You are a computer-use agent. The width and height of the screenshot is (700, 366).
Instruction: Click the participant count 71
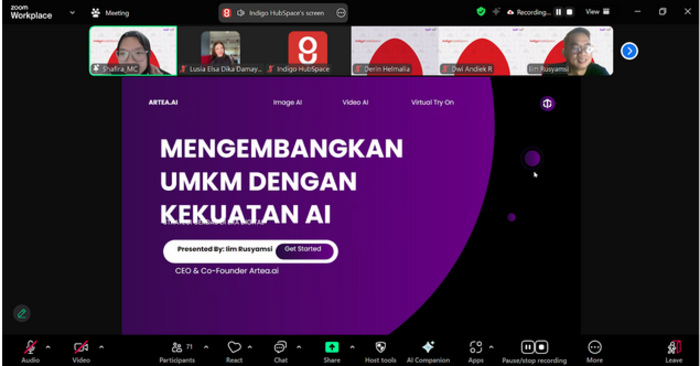coord(189,346)
